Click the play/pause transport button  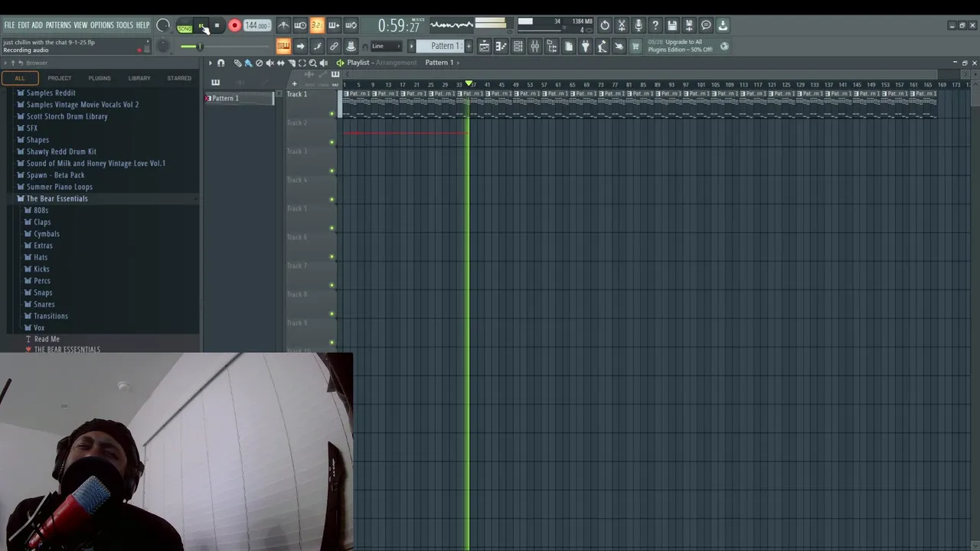click(202, 25)
